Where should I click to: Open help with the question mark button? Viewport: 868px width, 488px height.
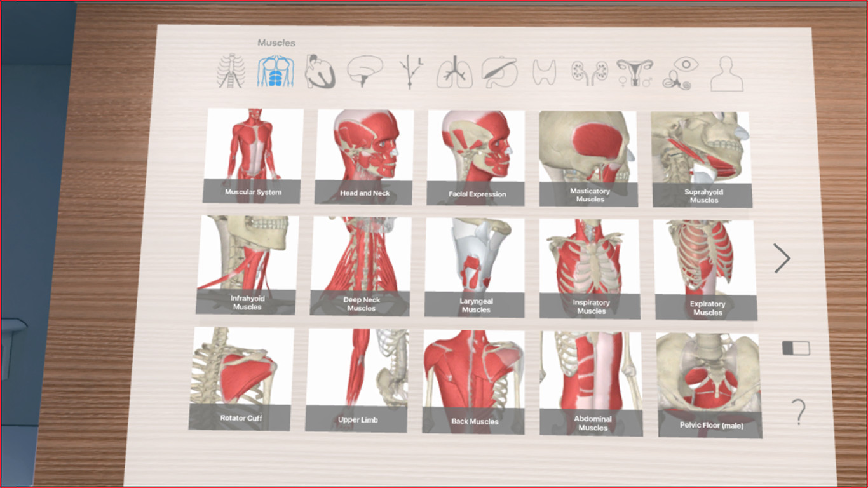click(799, 412)
